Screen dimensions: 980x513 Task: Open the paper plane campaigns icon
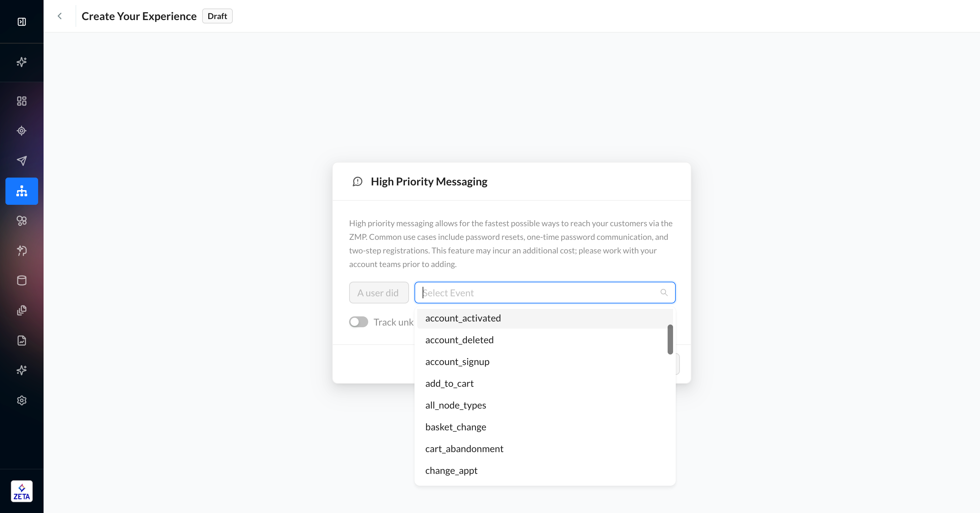coord(22,161)
